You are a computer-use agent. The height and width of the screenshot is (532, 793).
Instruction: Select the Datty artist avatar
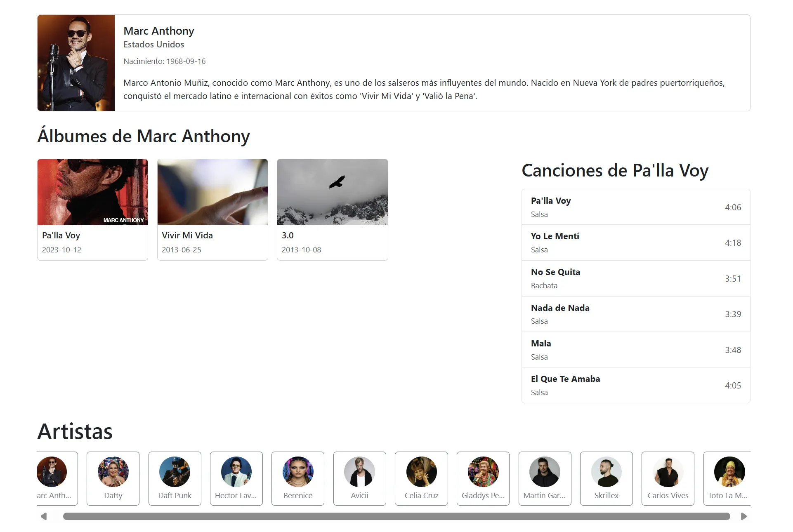pos(113,472)
